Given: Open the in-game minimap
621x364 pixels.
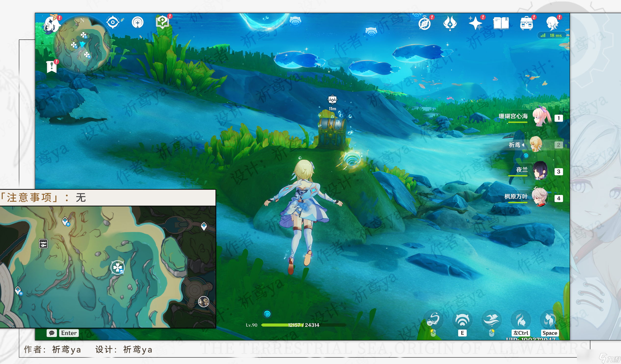Looking at the screenshot, I should tap(82, 45).
